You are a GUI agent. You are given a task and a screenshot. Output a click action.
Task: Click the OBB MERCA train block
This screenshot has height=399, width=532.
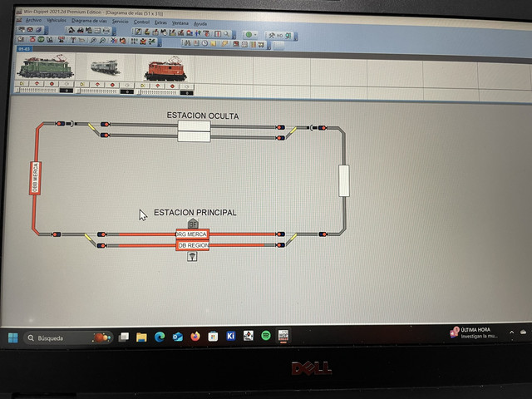point(35,178)
